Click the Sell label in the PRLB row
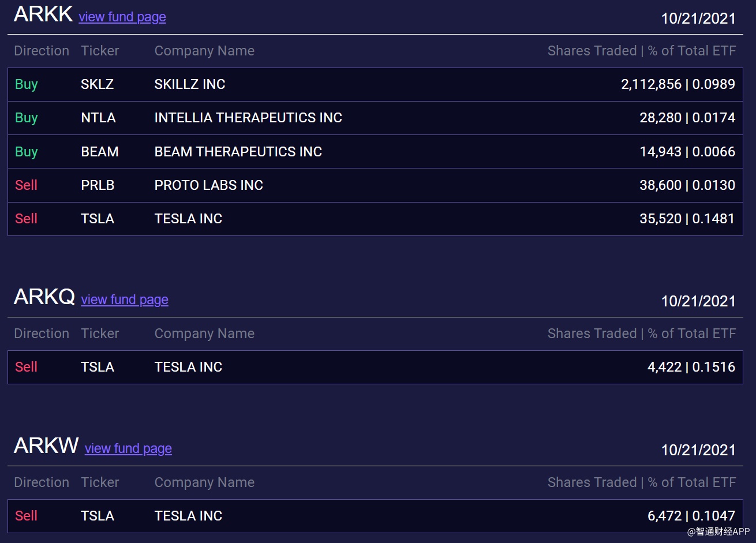This screenshot has width=756, height=543. (26, 185)
